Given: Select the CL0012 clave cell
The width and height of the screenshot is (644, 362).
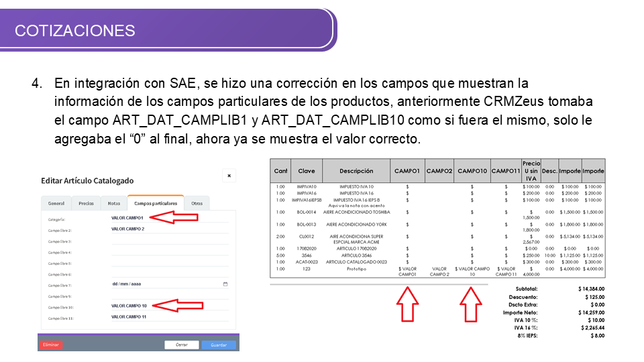Looking at the screenshot, I should click(307, 237).
